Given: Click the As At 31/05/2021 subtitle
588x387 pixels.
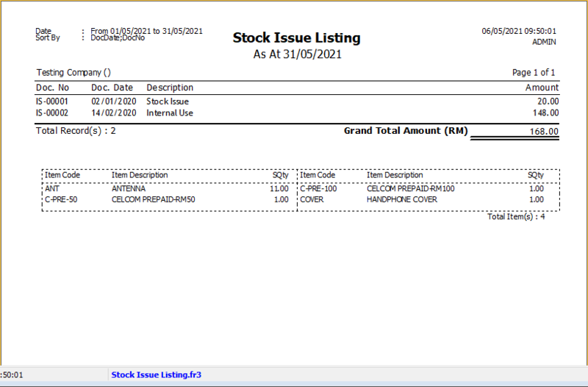Looking at the screenshot, I should coord(297,54).
